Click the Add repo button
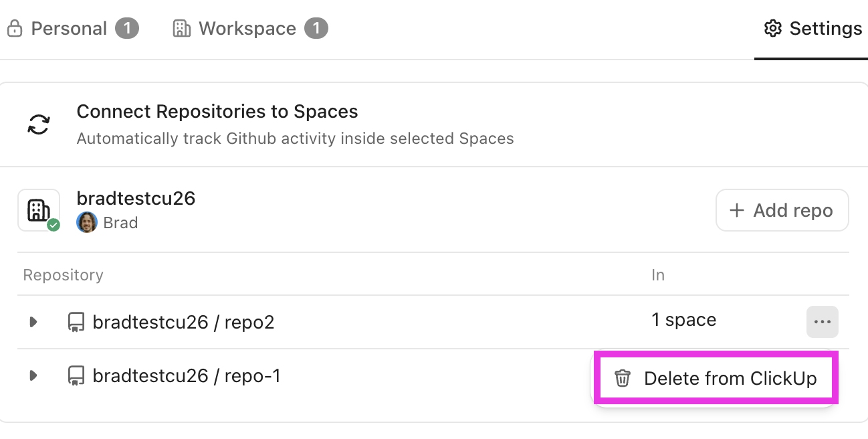The height and width of the screenshot is (439, 868). (x=781, y=210)
